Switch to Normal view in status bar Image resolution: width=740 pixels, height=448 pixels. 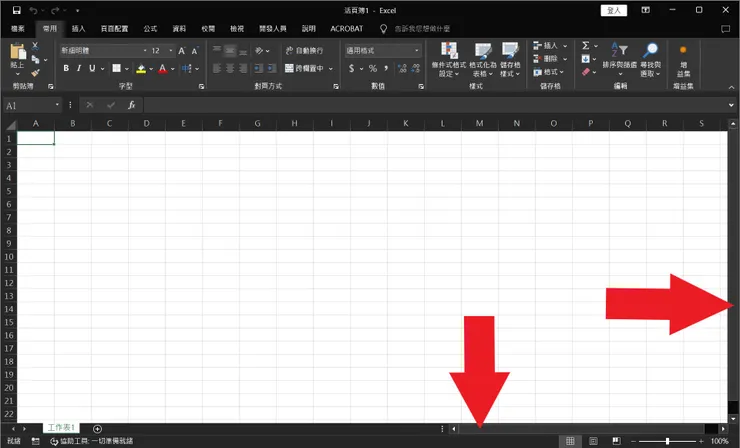tap(570, 441)
